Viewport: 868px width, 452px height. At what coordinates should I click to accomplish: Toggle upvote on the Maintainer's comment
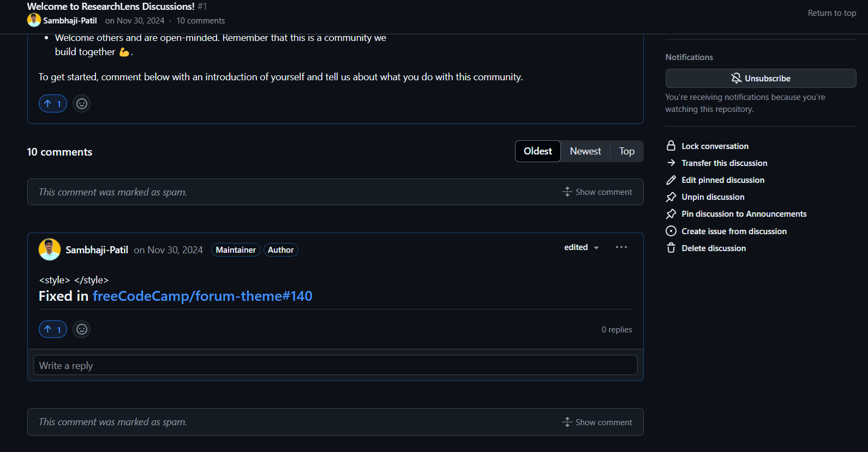click(53, 329)
